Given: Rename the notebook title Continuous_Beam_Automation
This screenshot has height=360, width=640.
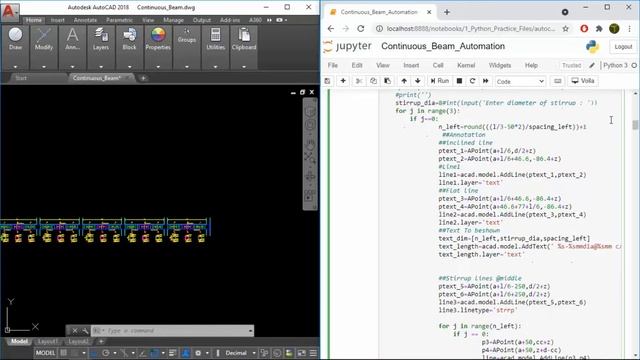Looking at the screenshot, I should tap(443, 46).
